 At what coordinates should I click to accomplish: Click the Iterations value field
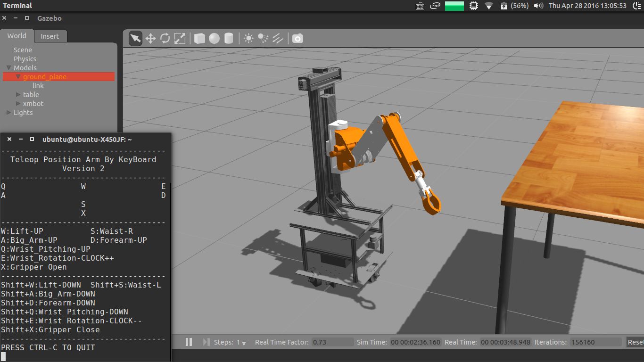click(x=596, y=342)
